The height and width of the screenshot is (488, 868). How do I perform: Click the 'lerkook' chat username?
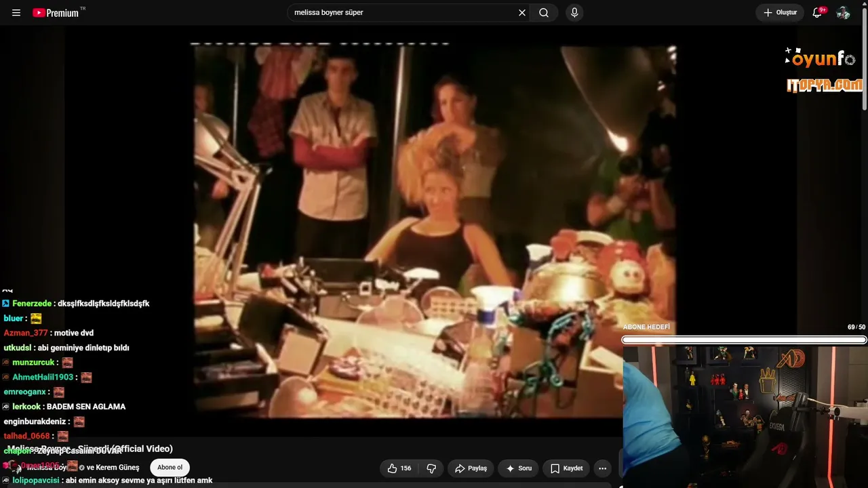point(26,407)
